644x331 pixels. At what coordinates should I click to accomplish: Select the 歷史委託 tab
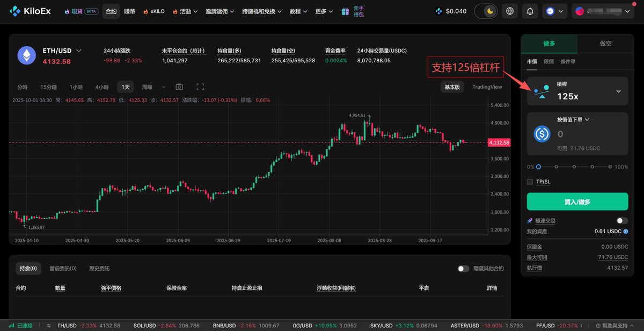point(99,268)
